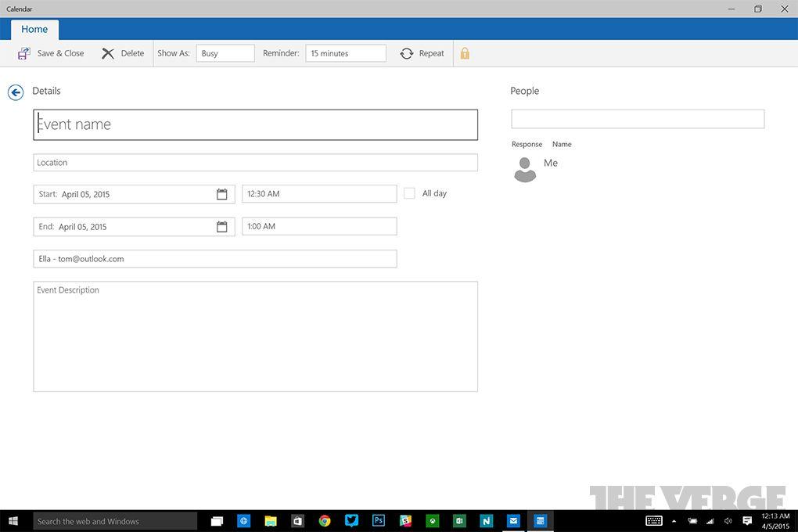Change the 1:00 AM end time
The height and width of the screenshot is (532, 798).
[x=319, y=227]
